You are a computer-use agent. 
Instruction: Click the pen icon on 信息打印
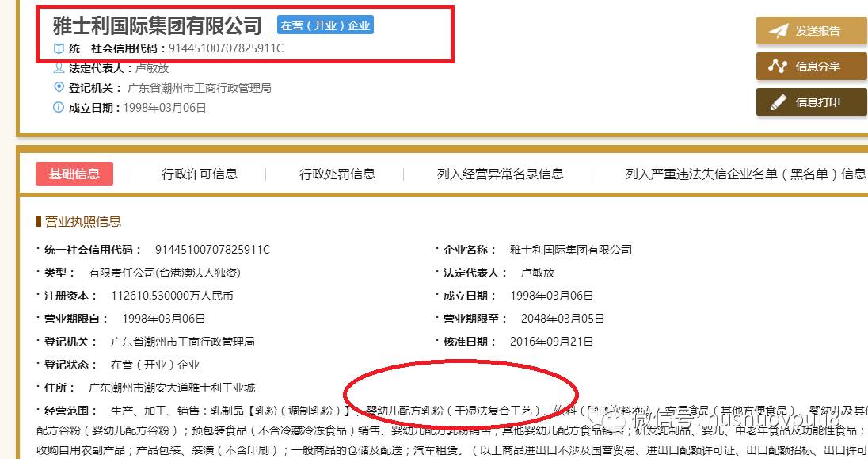(779, 102)
